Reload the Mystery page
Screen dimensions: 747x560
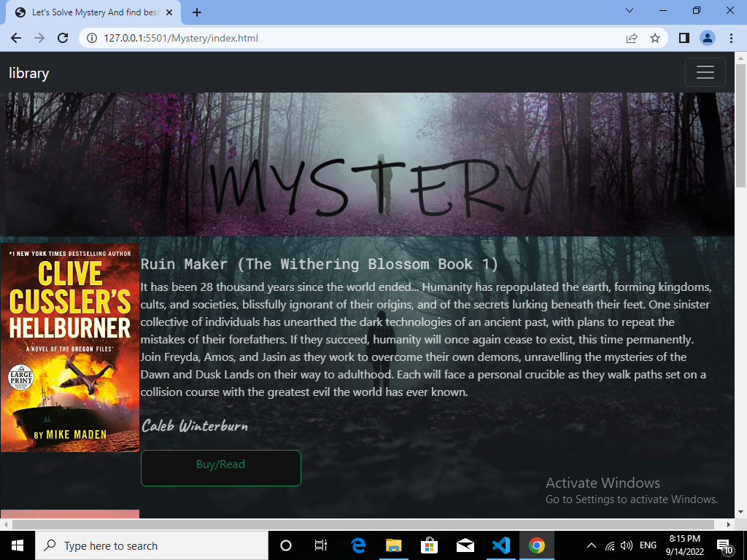(62, 38)
